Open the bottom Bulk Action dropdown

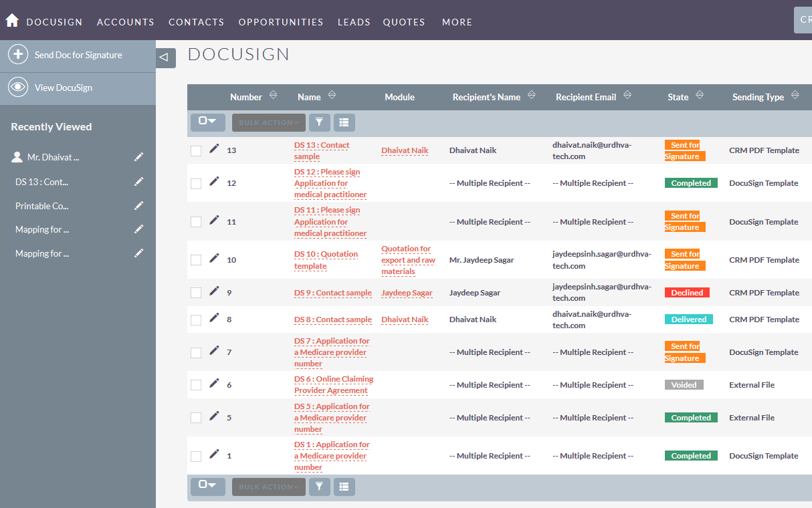tap(269, 487)
